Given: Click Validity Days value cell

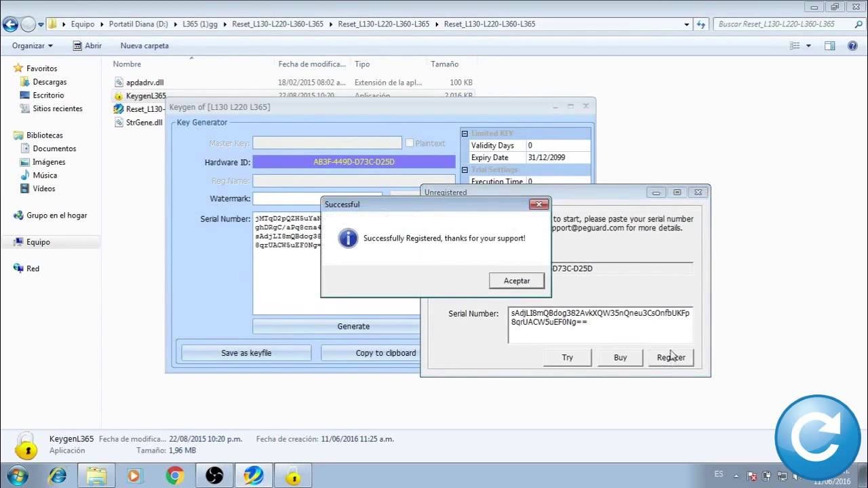Looking at the screenshot, I should (x=557, y=146).
